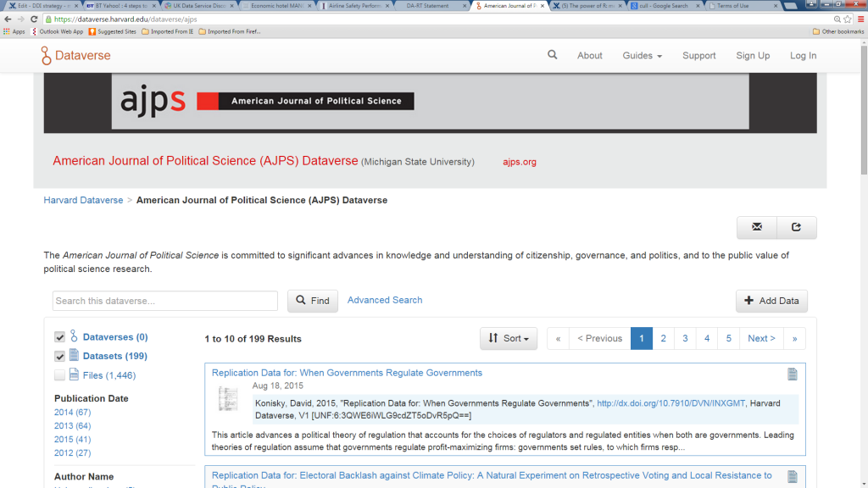The image size is (868, 488).
Task: Reload the page with refresh icon
Action: tap(34, 19)
